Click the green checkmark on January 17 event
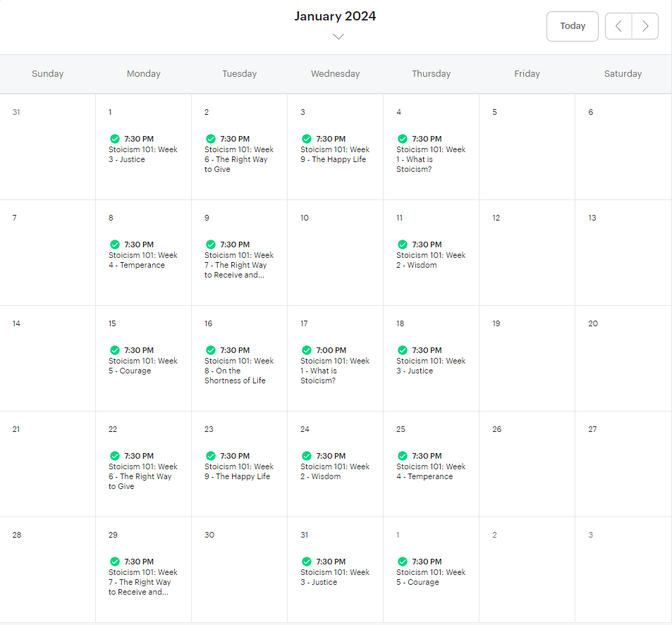The image size is (672, 625). coord(307,350)
